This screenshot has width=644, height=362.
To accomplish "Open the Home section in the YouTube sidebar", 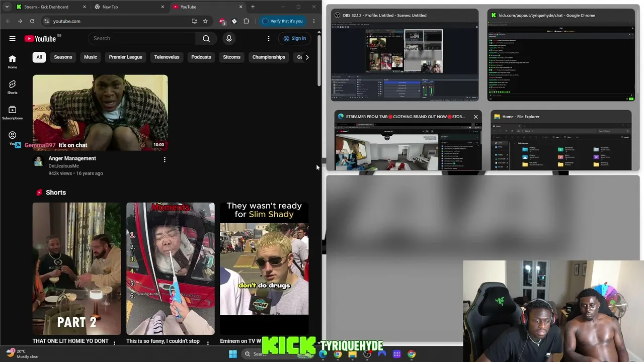I will [13, 62].
